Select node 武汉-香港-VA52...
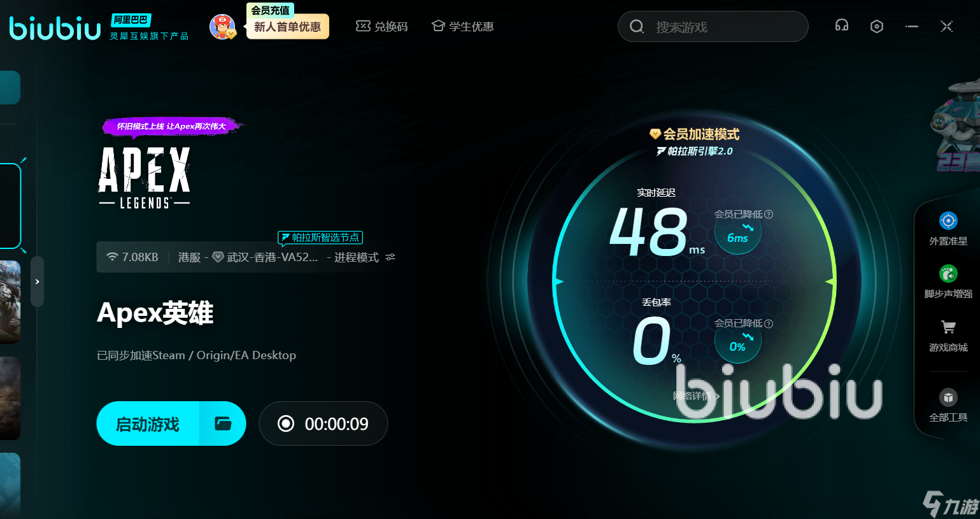Image resolution: width=980 pixels, height=519 pixels. tap(265, 257)
